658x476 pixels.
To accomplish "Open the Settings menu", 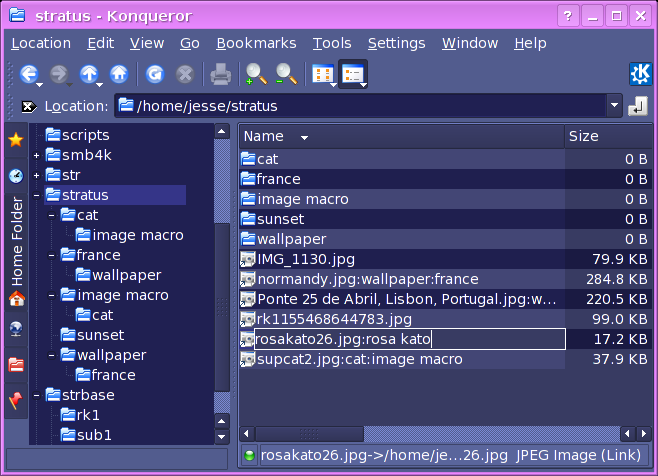I will 397,43.
